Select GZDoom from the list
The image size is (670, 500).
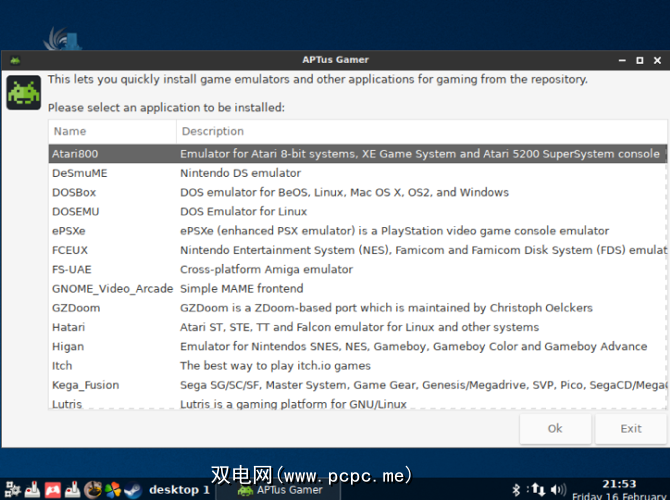tap(358, 308)
